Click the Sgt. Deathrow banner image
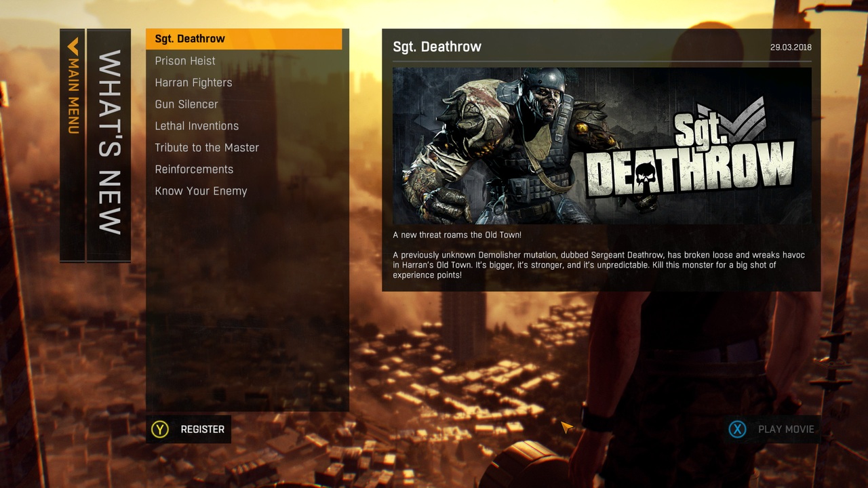The image size is (868, 488). click(x=602, y=146)
